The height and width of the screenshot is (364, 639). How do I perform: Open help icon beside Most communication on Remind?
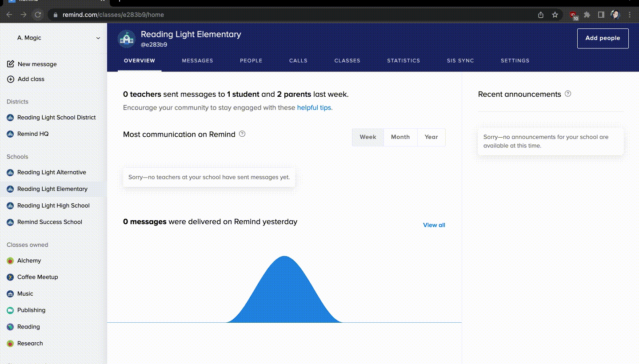click(242, 134)
